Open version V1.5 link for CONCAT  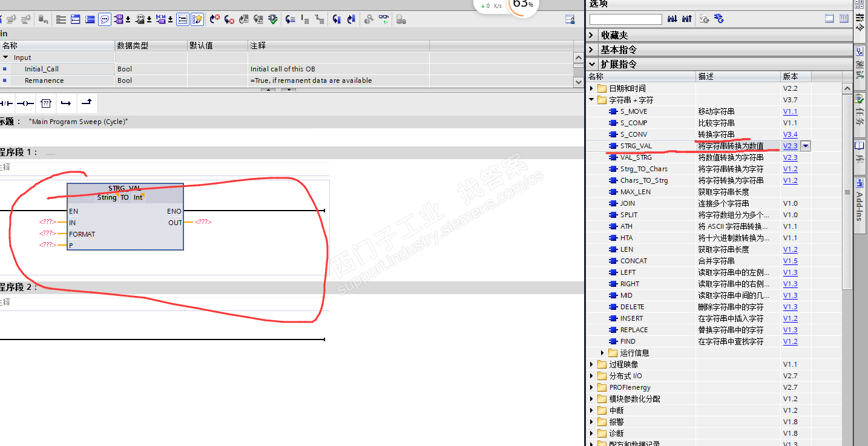coord(790,261)
